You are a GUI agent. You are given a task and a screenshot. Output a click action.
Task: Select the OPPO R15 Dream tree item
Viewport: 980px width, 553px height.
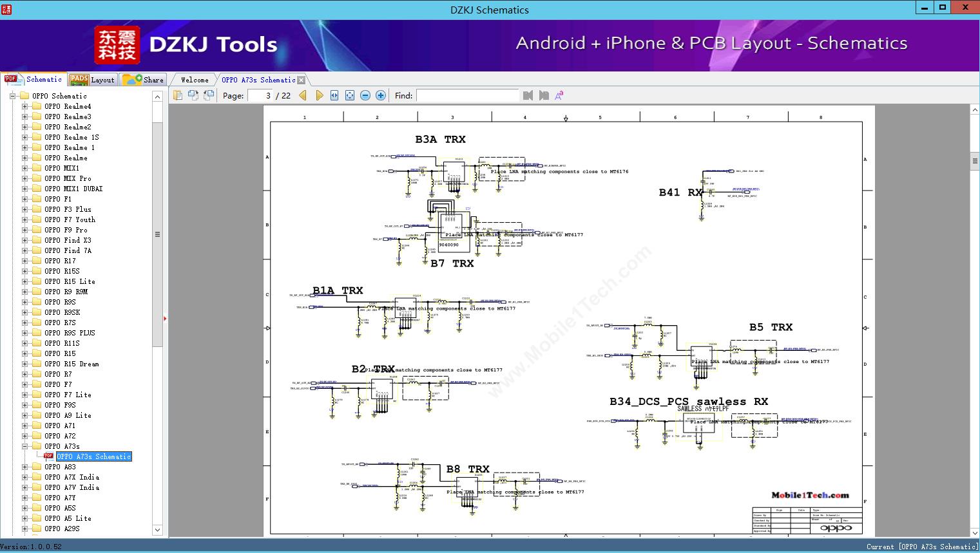point(72,364)
